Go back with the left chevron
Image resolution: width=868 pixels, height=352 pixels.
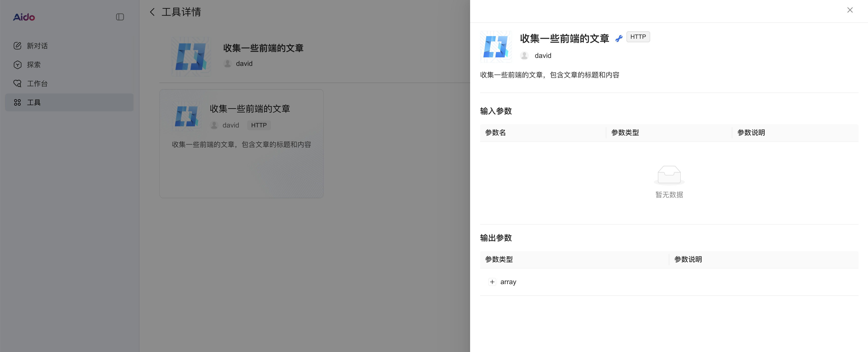(152, 12)
